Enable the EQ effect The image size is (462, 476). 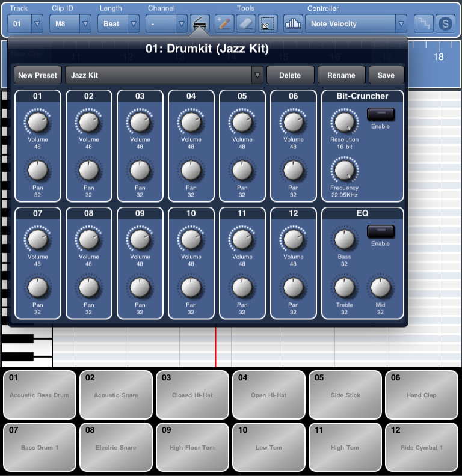pyautogui.click(x=381, y=231)
